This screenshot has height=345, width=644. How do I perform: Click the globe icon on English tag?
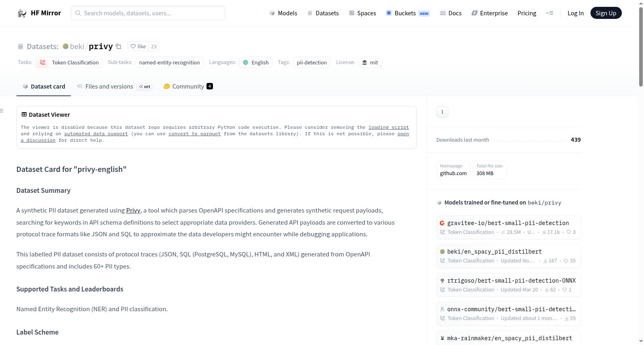click(246, 62)
